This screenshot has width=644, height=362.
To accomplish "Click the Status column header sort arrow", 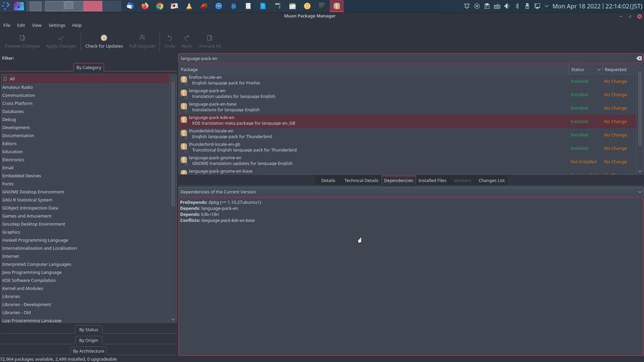I will [x=598, y=70].
